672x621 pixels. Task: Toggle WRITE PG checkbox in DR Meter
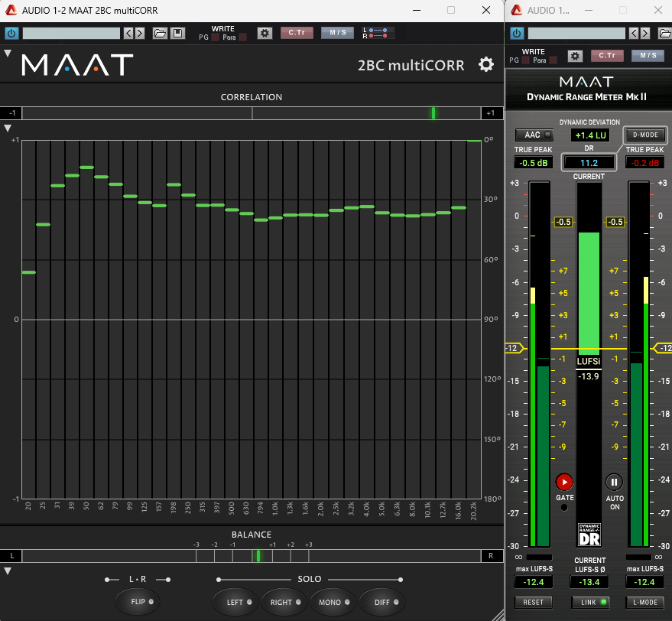point(525,60)
